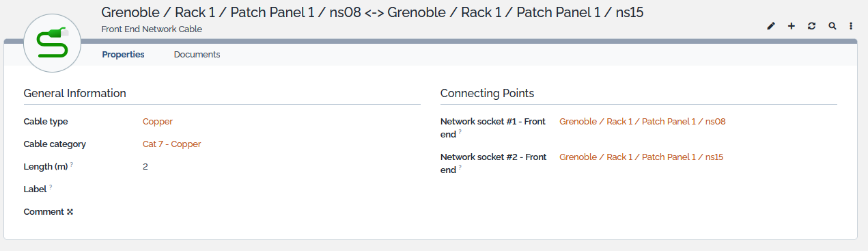
Task: Switch to the Properties tab
Action: click(123, 55)
